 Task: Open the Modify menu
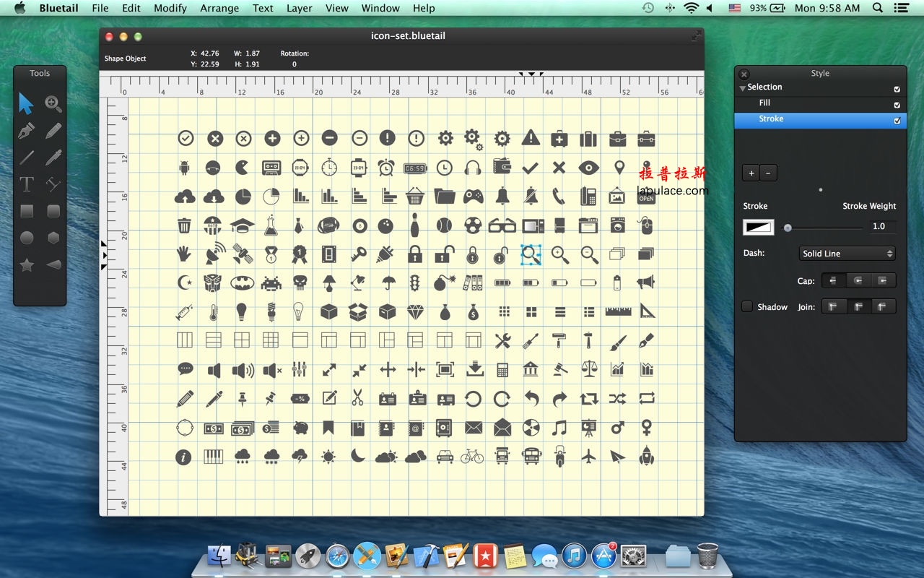pyautogui.click(x=170, y=8)
